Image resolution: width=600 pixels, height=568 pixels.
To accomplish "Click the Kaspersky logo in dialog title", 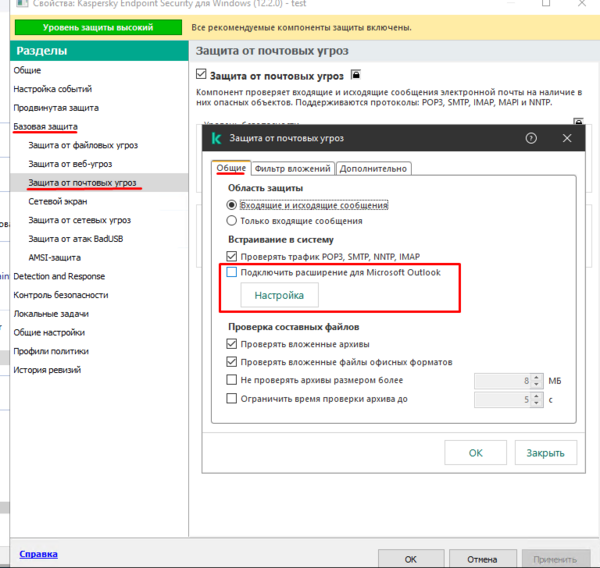I will pyautogui.click(x=216, y=138).
